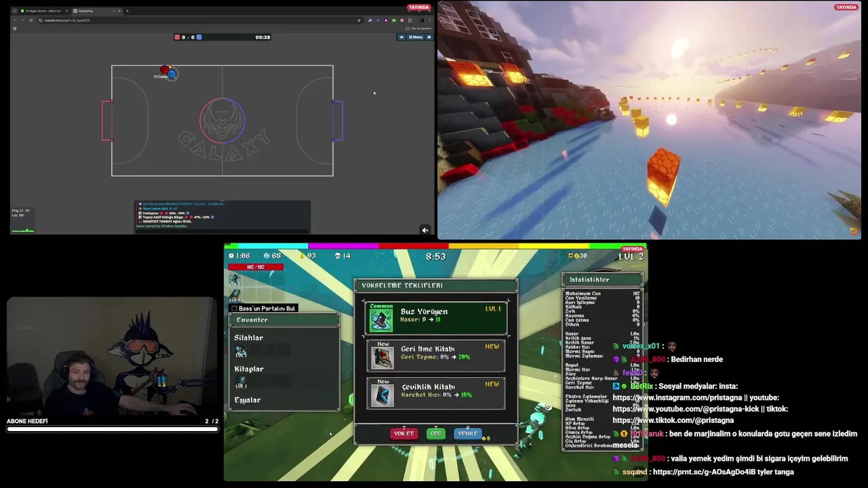
Task: Click the skull kill counter showing 14
Action: [342, 256]
